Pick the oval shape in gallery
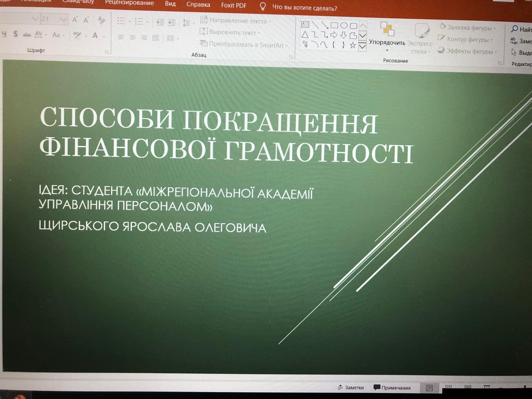 344,25
